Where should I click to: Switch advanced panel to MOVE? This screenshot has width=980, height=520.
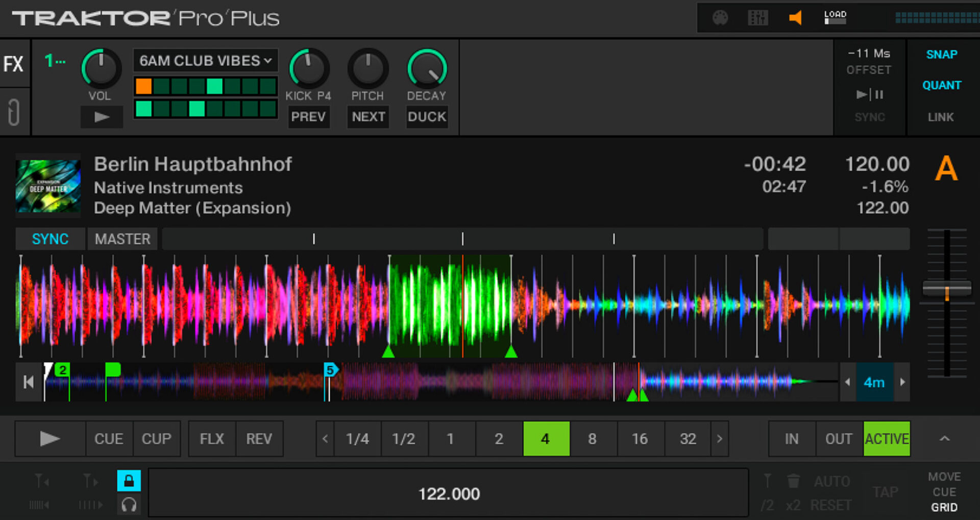click(x=944, y=477)
